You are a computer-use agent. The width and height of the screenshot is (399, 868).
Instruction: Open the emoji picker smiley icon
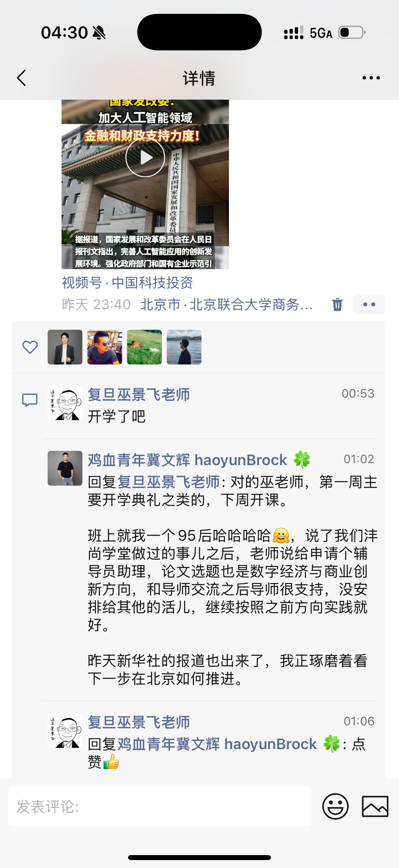pos(335,806)
